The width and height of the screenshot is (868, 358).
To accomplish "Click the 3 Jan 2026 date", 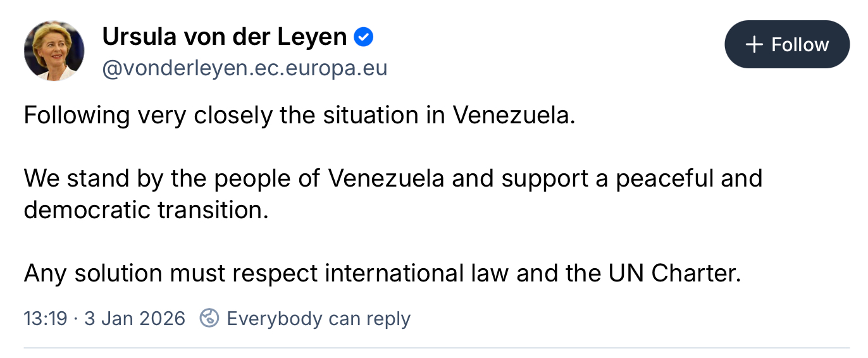I will [x=135, y=318].
